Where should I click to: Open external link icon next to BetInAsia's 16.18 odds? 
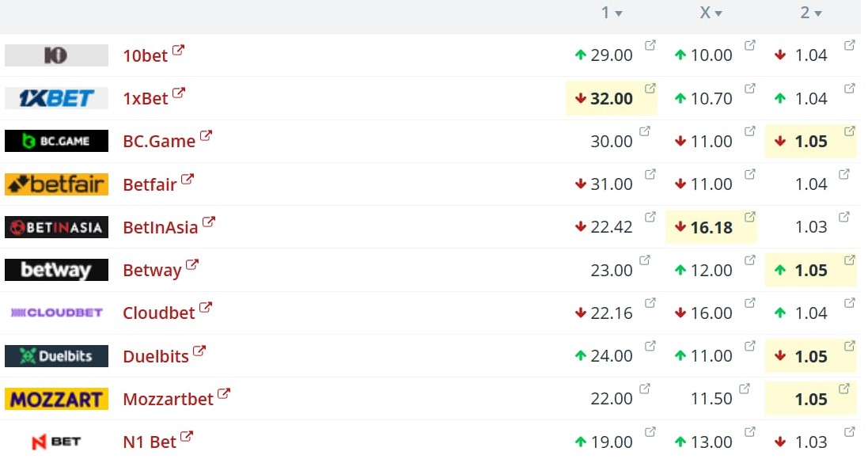pyautogui.click(x=749, y=217)
